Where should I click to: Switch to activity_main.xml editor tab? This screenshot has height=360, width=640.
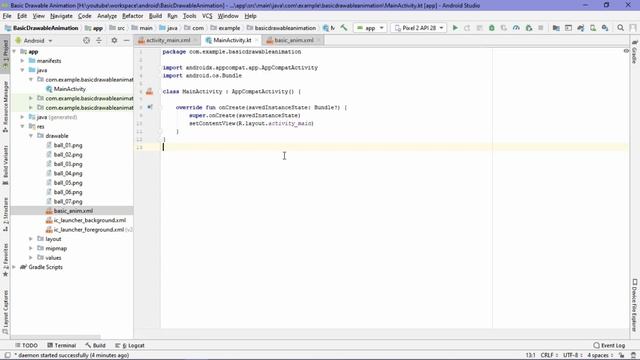(168, 40)
